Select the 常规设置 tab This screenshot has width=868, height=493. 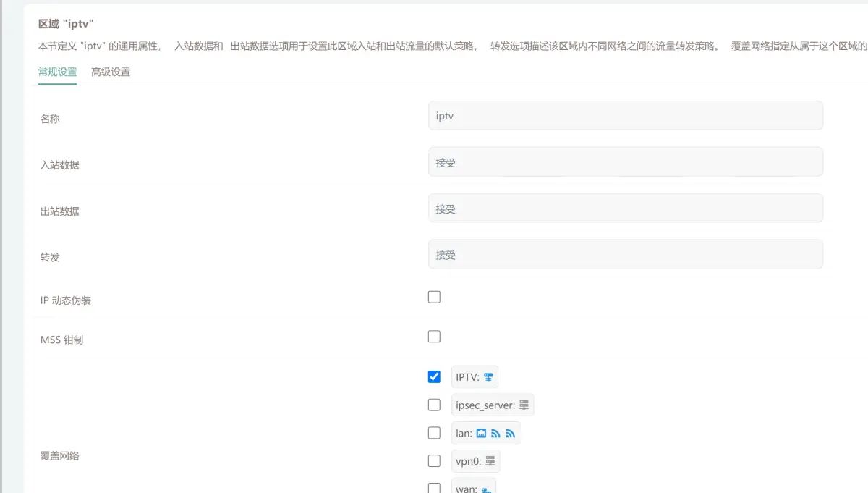[x=56, y=72]
